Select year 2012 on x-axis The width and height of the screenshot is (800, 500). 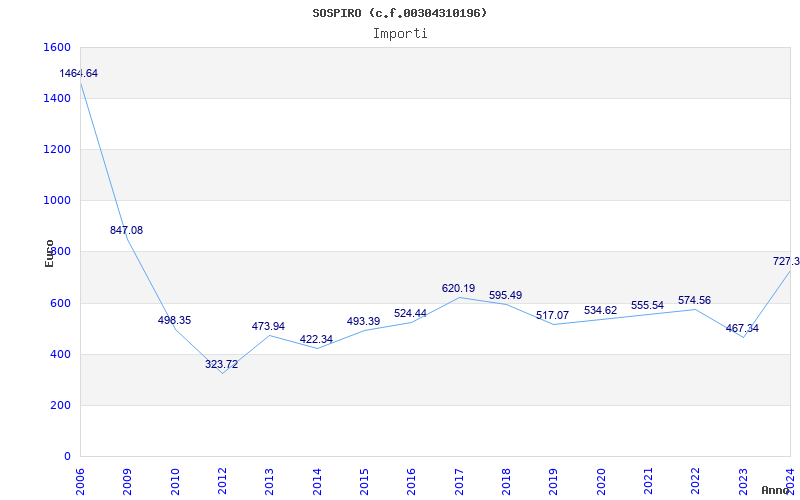point(222,481)
